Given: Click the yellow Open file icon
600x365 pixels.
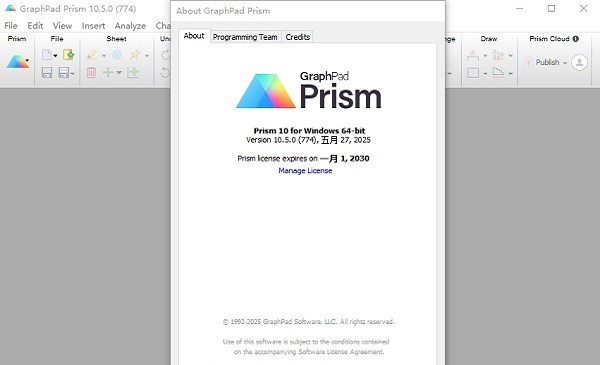Looking at the screenshot, I should tap(68, 55).
